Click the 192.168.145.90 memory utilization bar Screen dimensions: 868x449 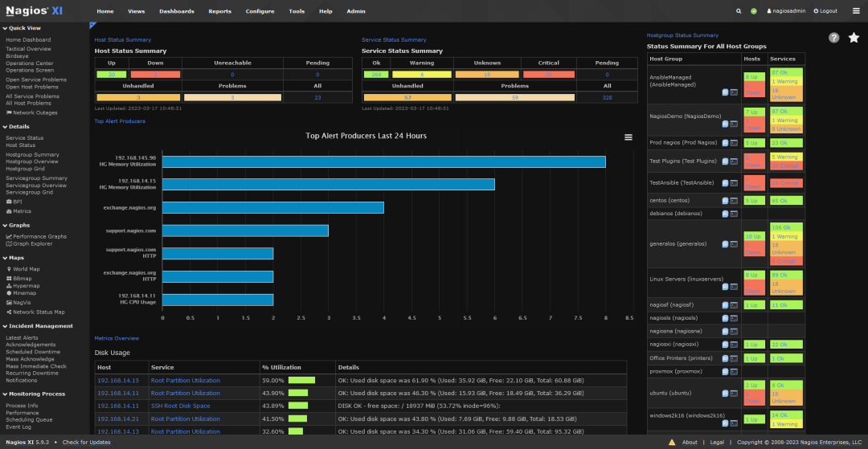[383, 161]
